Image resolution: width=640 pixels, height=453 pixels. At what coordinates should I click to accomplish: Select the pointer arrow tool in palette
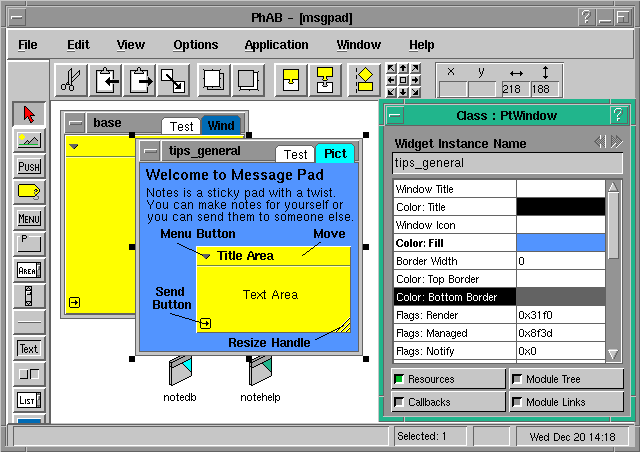[29, 114]
